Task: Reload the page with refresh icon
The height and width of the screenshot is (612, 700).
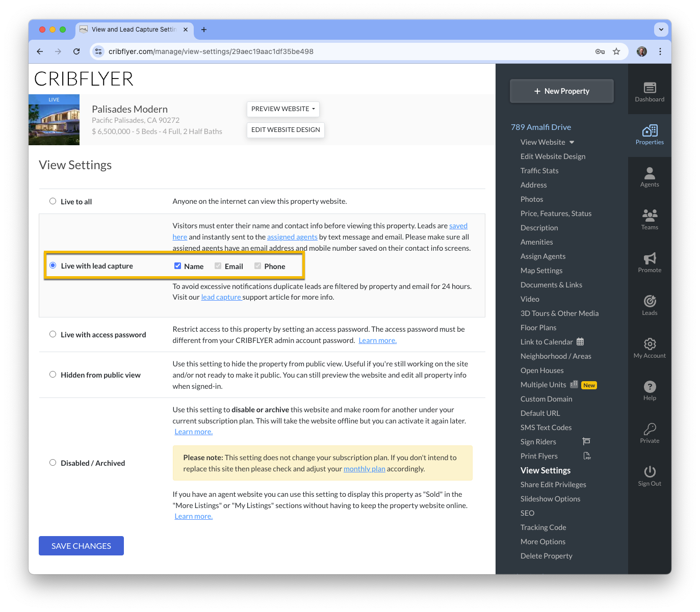Action: point(76,51)
